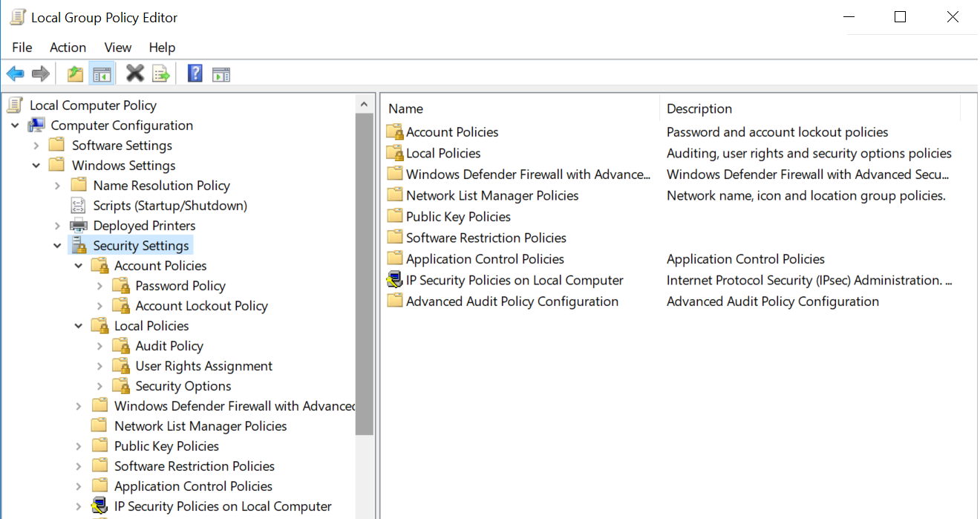Open the View menu
980x519 pixels.
(x=118, y=48)
